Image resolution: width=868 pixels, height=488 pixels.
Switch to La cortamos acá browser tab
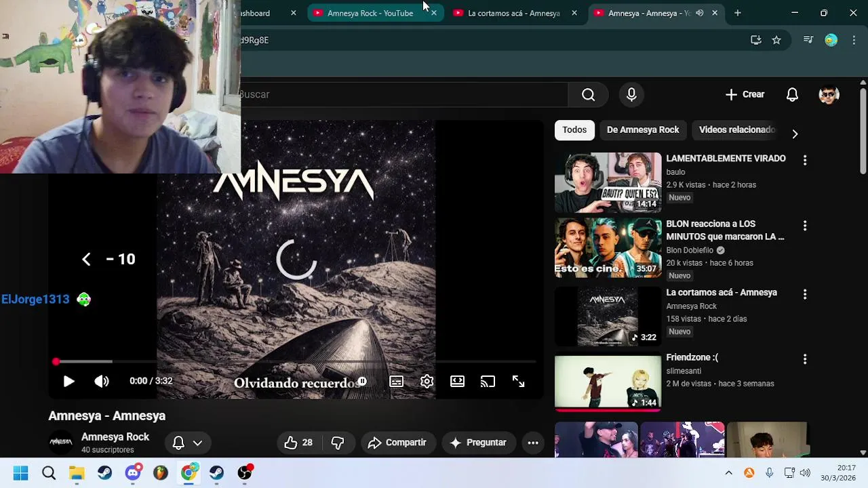[513, 13]
